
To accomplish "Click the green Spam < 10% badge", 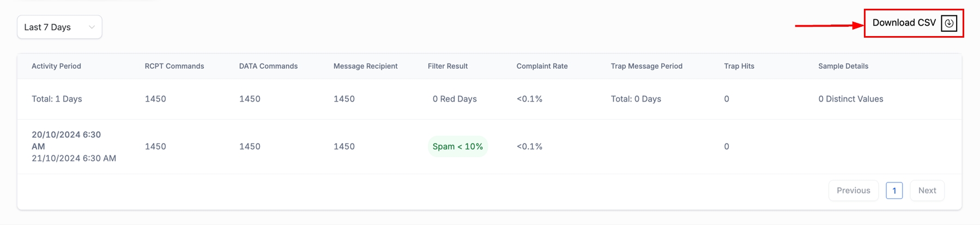I will tap(457, 146).
